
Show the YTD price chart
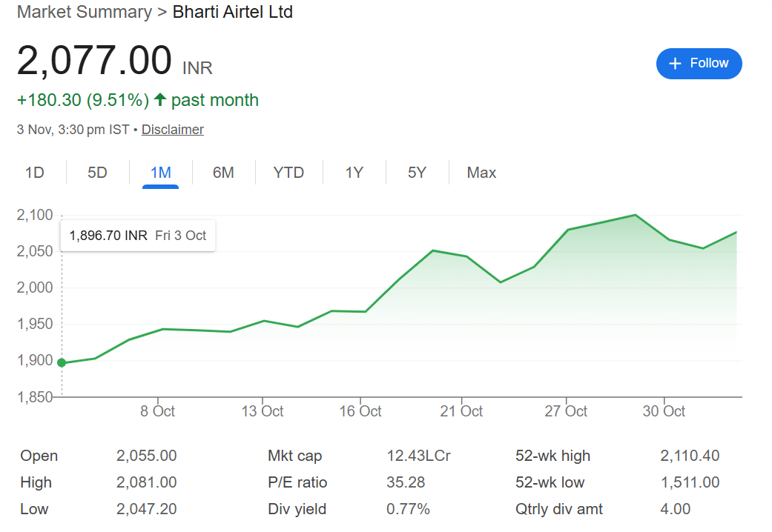(x=288, y=173)
